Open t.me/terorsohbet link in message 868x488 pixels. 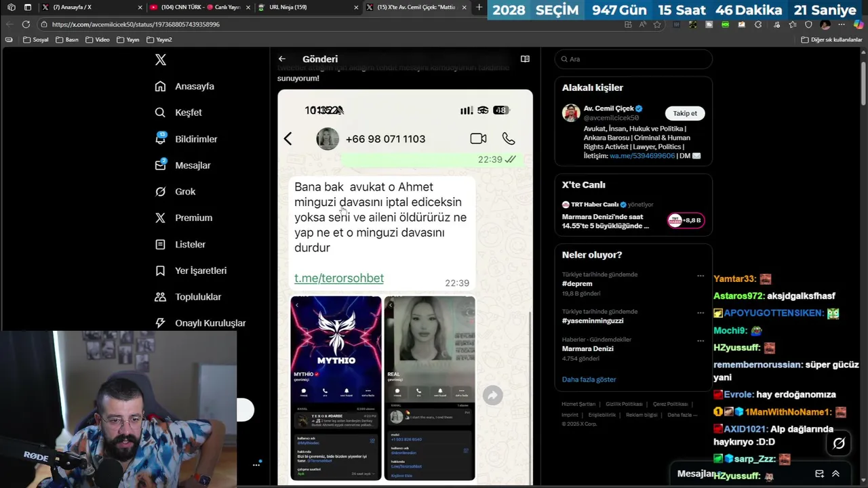[339, 278]
